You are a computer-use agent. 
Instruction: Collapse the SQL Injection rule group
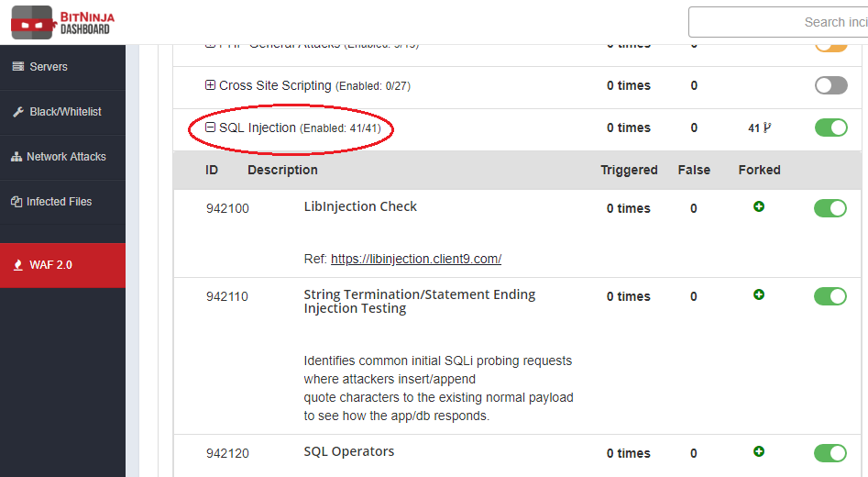[210, 128]
